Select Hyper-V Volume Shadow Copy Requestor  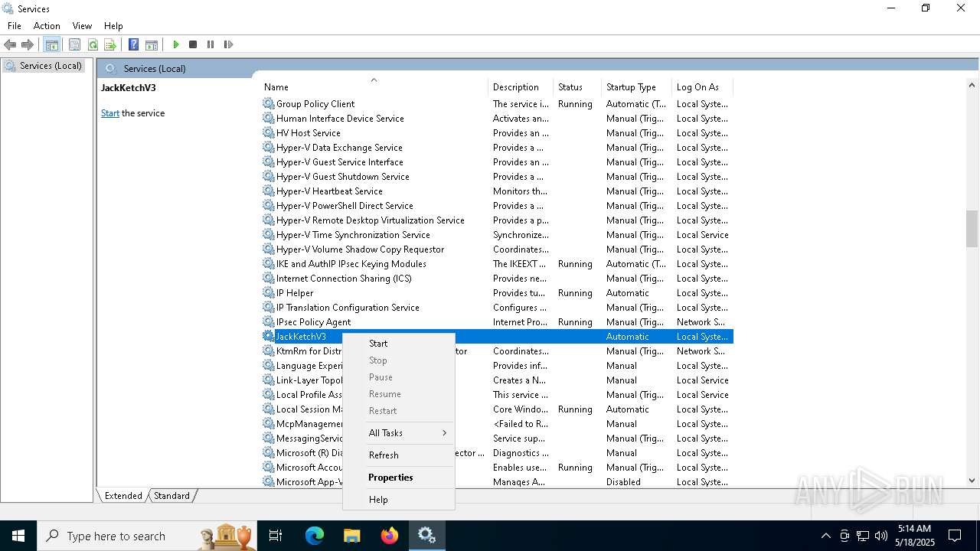[x=497, y=249]
